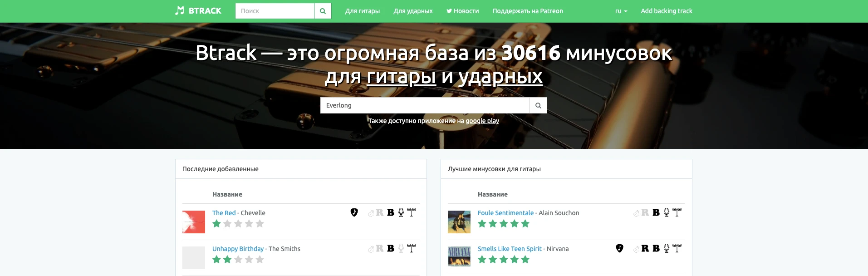Click the guitar pick icon for Smells Like Teen Spirit

(x=620, y=248)
